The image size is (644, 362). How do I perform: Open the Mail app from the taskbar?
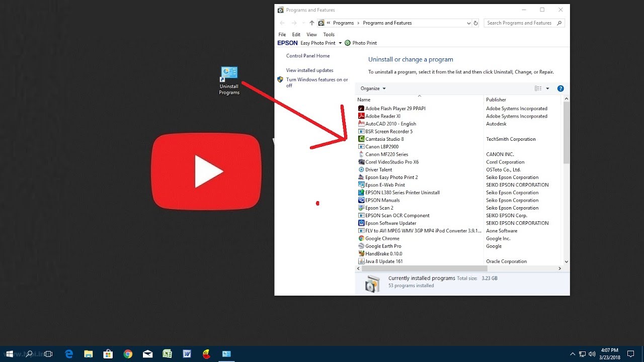[147, 354]
